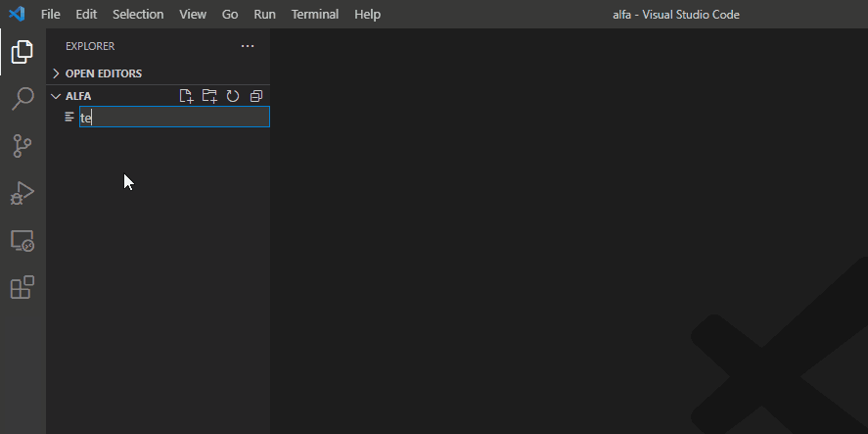The width and height of the screenshot is (868, 434).
Task: Open Remote Explorer view
Action: (x=22, y=240)
